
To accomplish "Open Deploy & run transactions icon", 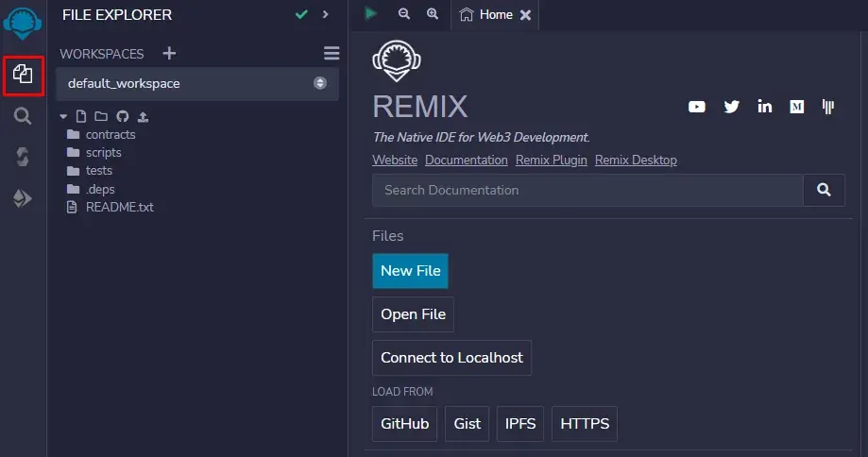I will pyautogui.click(x=22, y=198).
